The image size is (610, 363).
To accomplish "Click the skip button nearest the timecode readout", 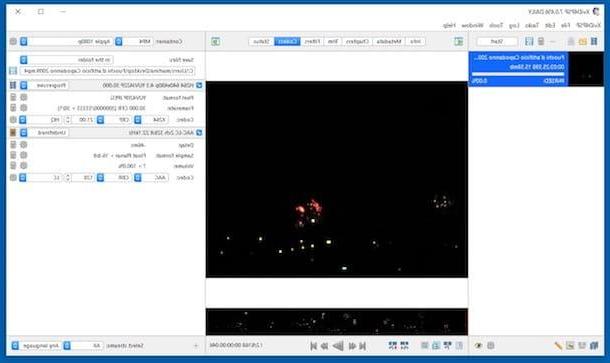I will click(314, 345).
